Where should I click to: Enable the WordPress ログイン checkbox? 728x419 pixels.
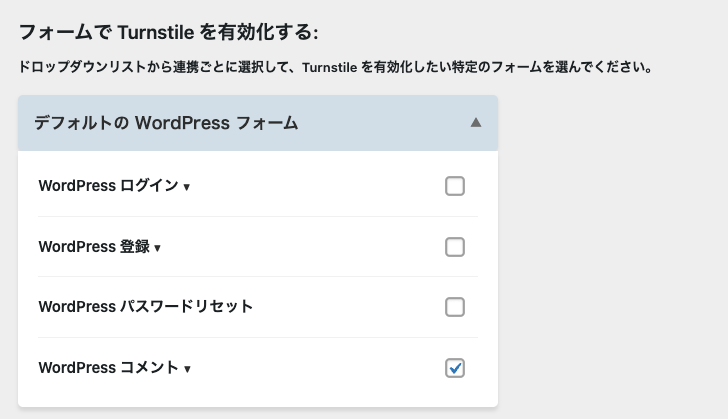[x=455, y=186]
